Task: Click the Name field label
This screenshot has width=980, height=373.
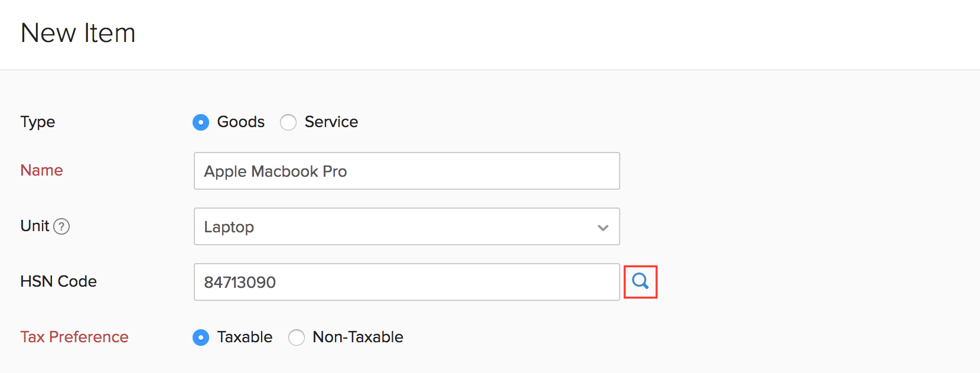Action: click(41, 170)
